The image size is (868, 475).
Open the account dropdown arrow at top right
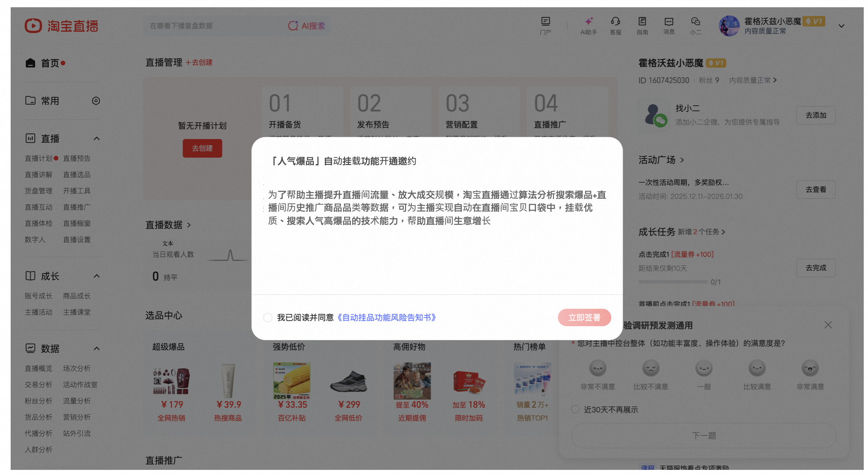click(x=841, y=26)
